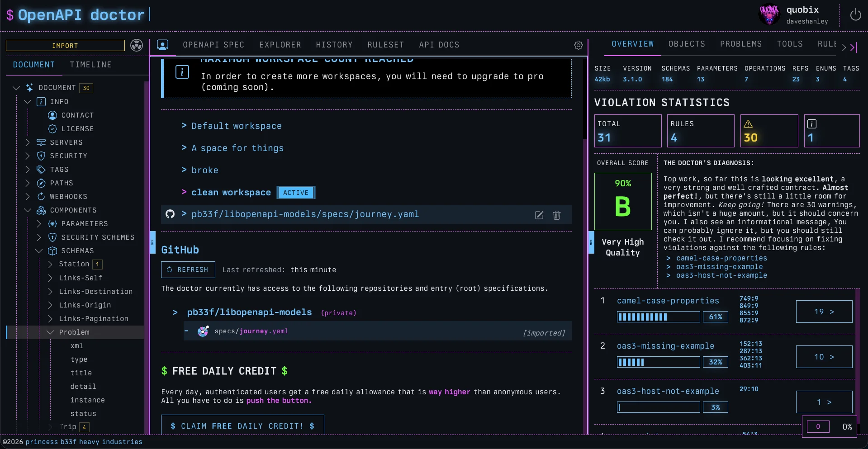868x449 pixels.
Task: Click Claim Free Daily Credit button
Action: (x=242, y=426)
